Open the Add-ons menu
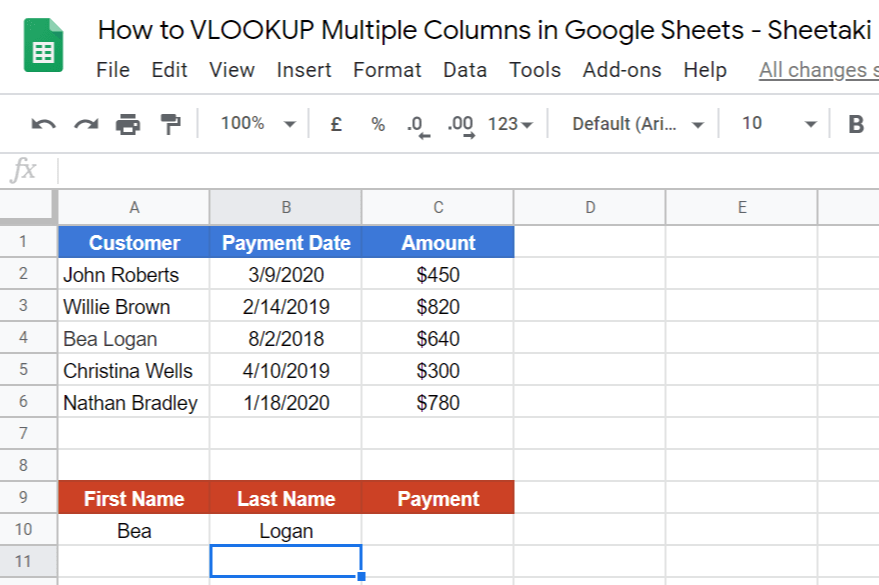Image resolution: width=879 pixels, height=585 pixels. pyautogui.click(x=620, y=70)
